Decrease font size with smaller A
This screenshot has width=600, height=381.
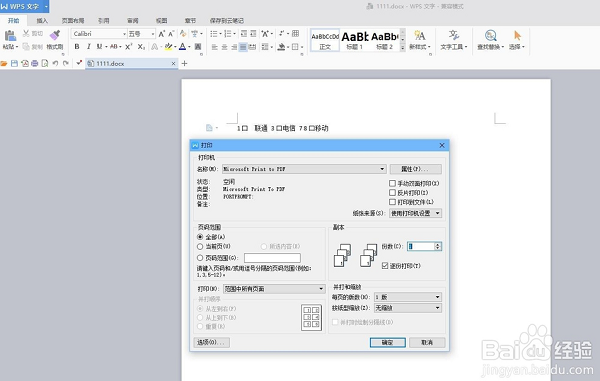[x=171, y=34]
